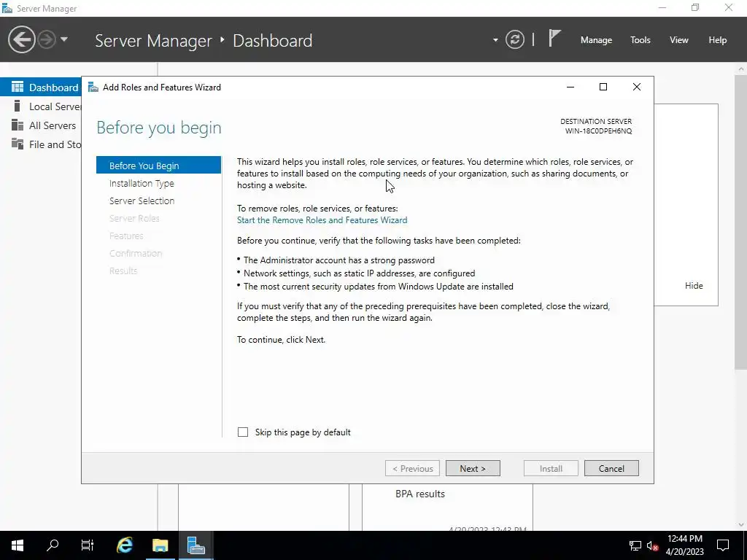Click the network tray icon
This screenshot has height=560, width=747.
point(635,545)
